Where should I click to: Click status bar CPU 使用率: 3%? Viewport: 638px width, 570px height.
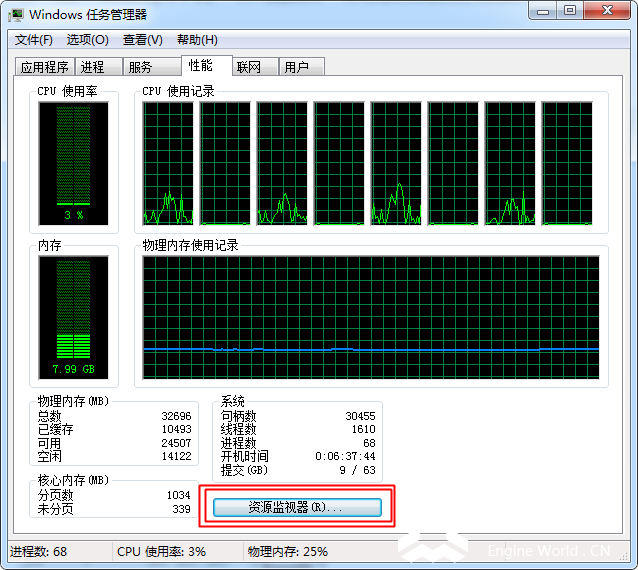click(x=161, y=551)
